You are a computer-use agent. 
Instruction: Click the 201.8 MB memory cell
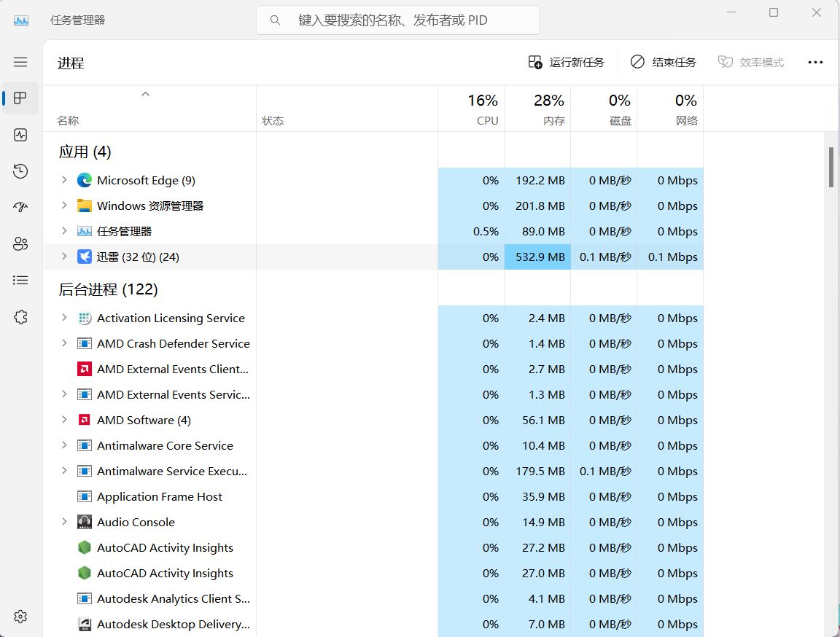pyautogui.click(x=538, y=206)
